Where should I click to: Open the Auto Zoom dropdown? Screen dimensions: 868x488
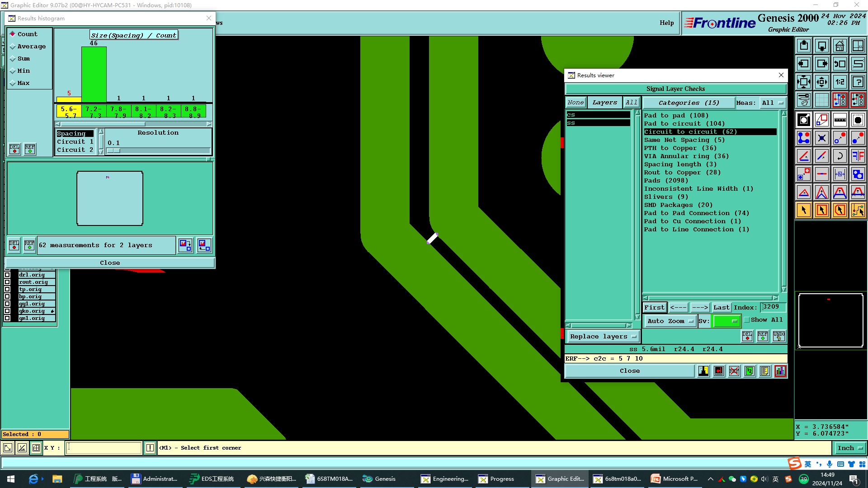pos(670,321)
